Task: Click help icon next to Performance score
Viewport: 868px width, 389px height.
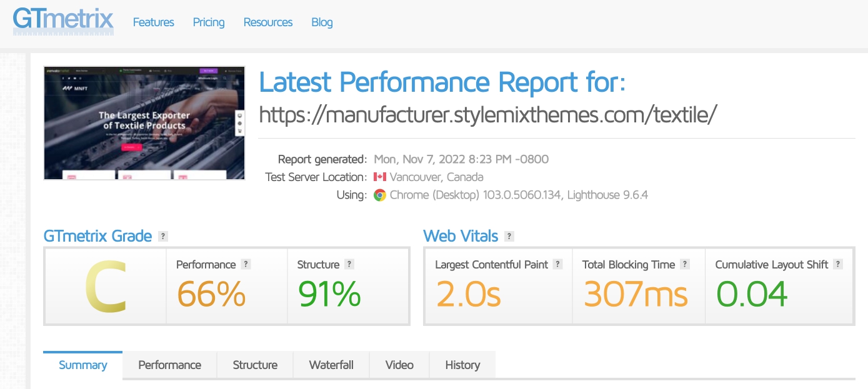Action: point(246,264)
